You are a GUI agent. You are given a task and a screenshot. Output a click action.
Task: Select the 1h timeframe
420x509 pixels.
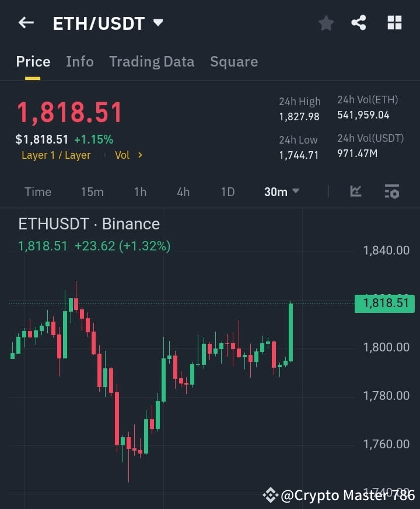140,191
